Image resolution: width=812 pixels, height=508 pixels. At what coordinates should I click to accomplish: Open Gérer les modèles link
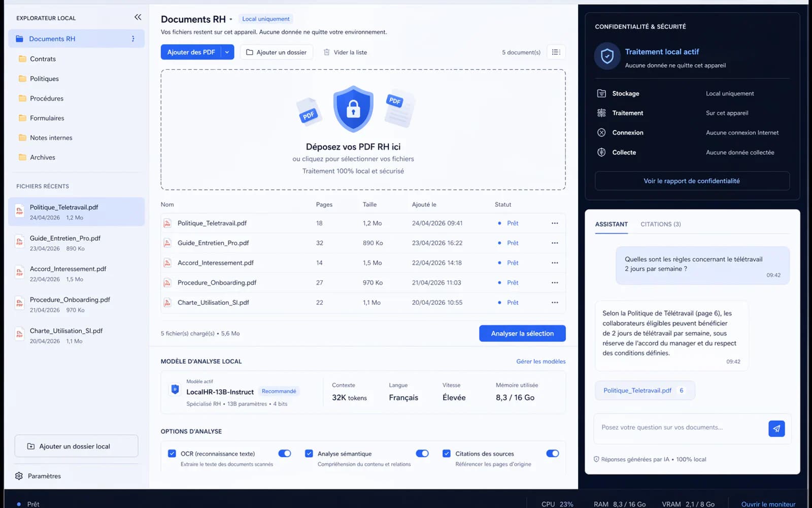[541, 361]
